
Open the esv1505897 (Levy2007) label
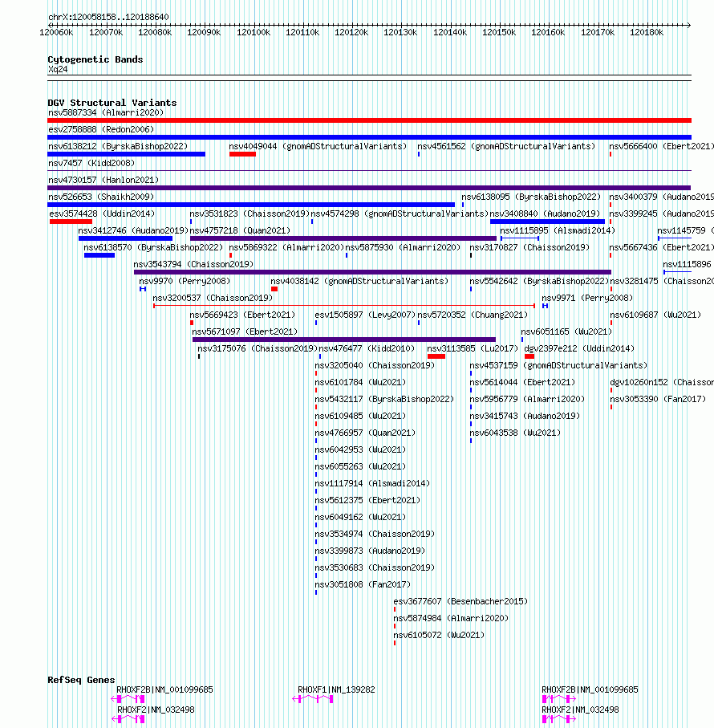365,315
